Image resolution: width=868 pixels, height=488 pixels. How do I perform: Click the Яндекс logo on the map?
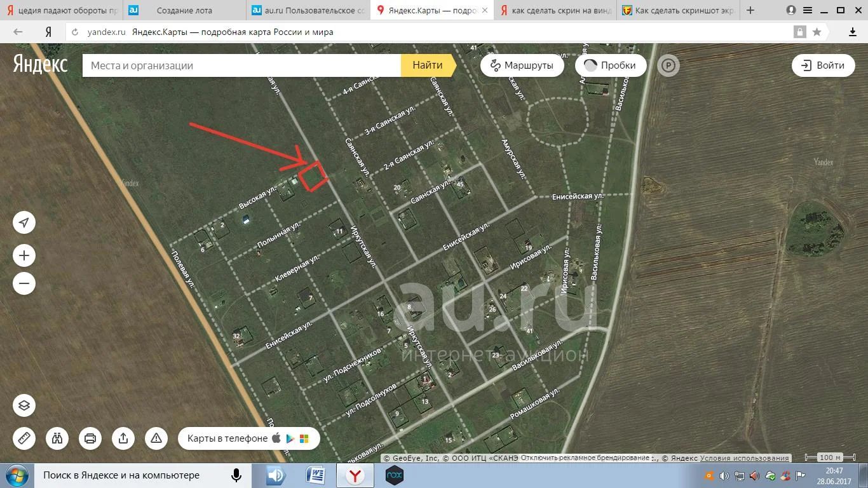coord(41,64)
